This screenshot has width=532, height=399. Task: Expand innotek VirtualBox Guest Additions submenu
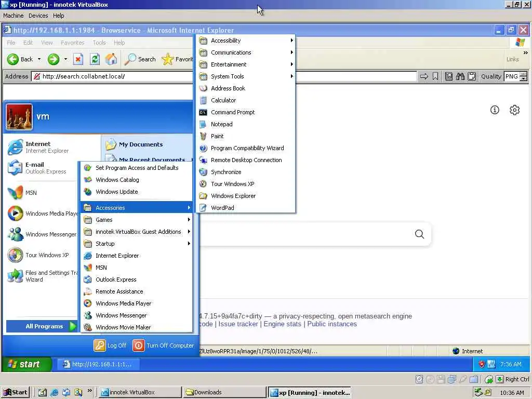click(x=137, y=232)
